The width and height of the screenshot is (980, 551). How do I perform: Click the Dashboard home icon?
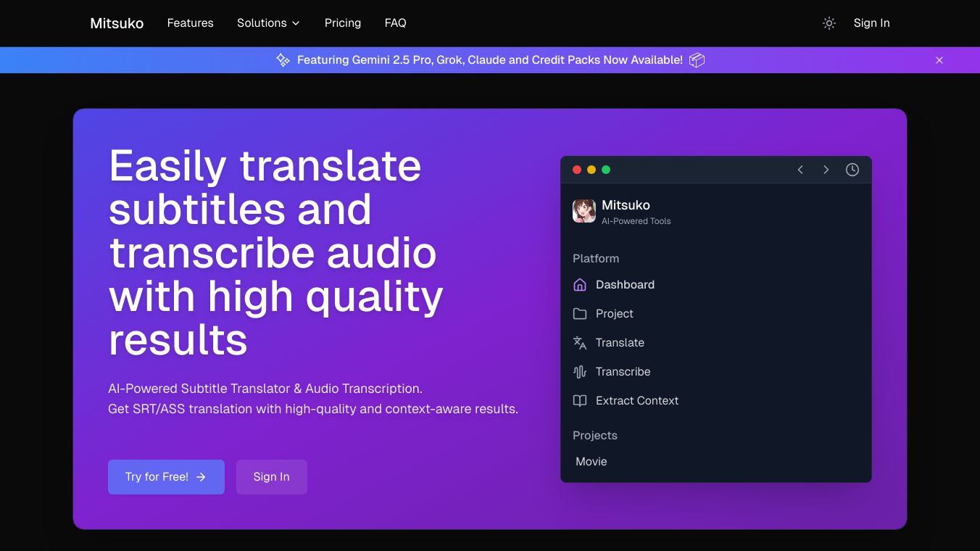coord(580,285)
